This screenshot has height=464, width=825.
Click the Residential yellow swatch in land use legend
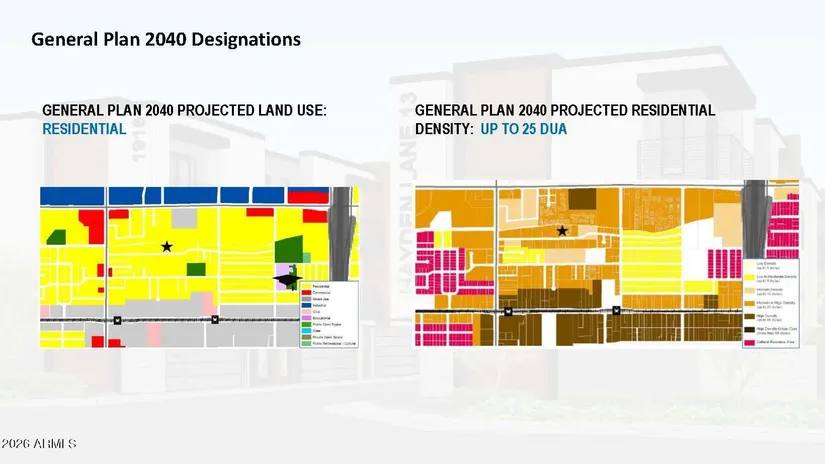pos(306,286)
